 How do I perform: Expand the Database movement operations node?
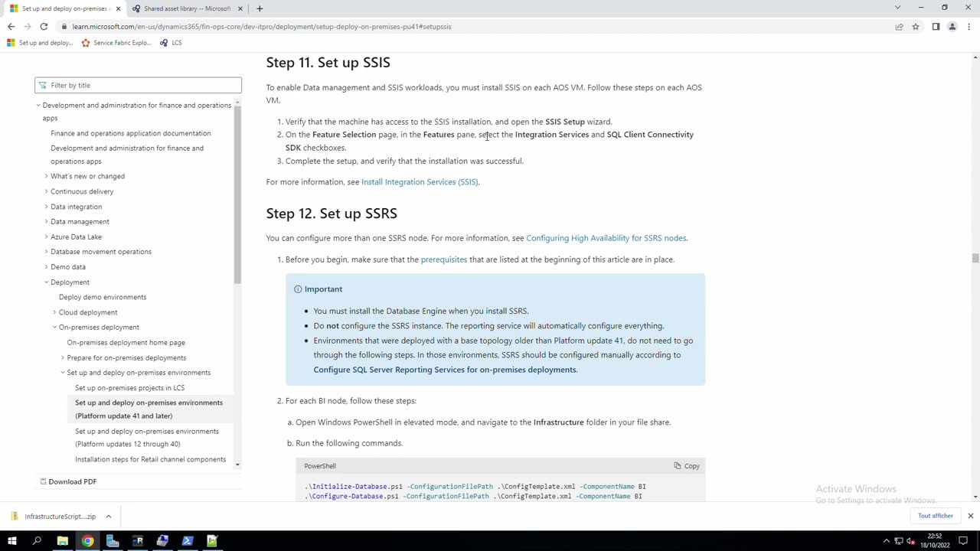[x=46, y=252]
